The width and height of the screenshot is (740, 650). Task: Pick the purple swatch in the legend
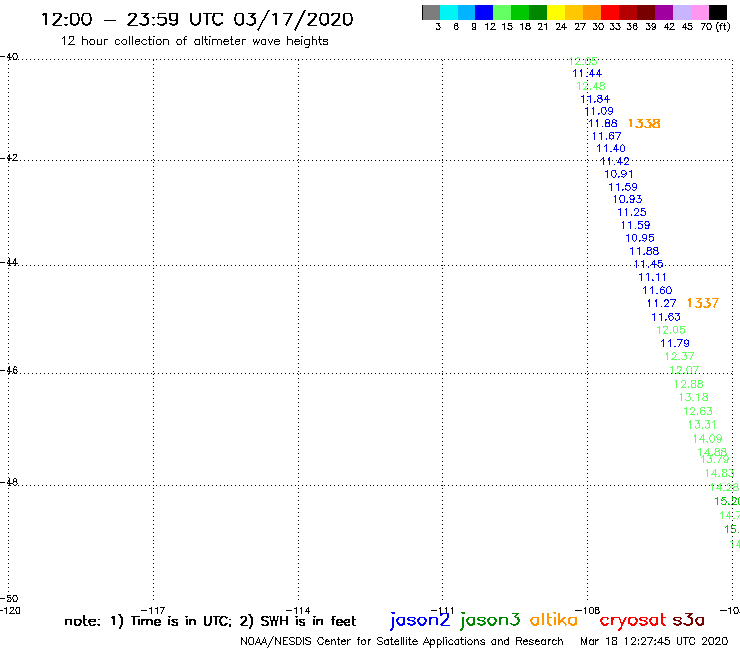coord(664,12)
